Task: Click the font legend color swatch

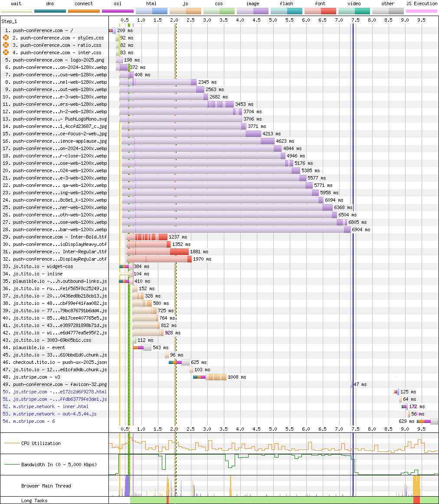Action: (x=320, y=11)
